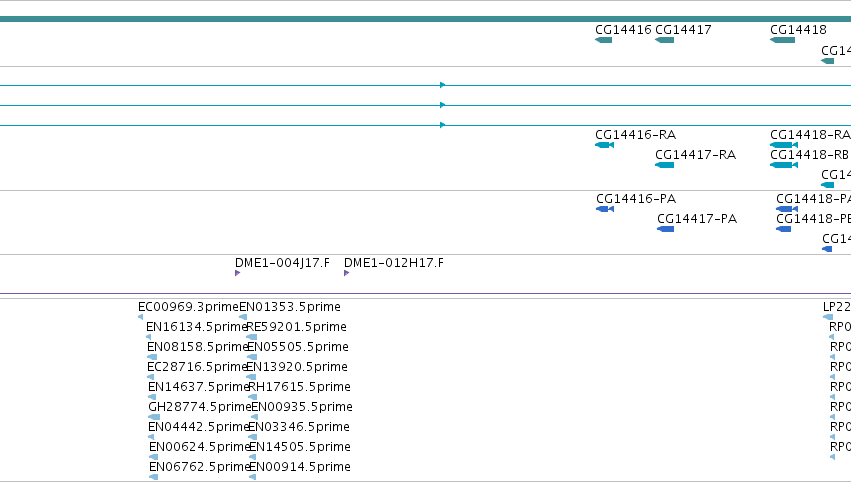The width and height of the screenshot is (851, 482).
Task: Select the EN08158.5prime EST arrow glyph
Action: point(152,357)
